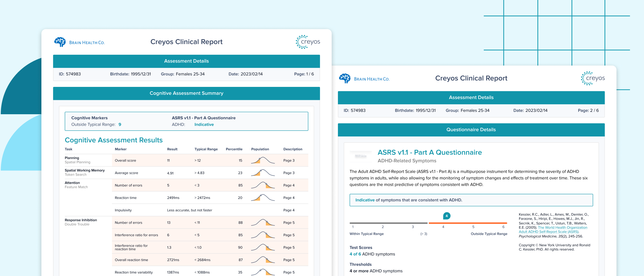Click the score marker 4 on the ASRS scale
644x276 pixels.
(446, 216)
